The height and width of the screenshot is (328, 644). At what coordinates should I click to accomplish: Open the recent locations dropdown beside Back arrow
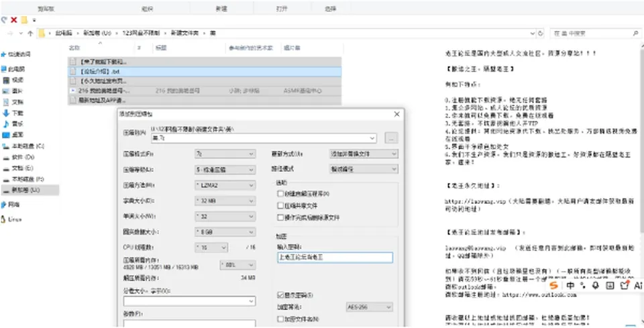pos(21,34)
